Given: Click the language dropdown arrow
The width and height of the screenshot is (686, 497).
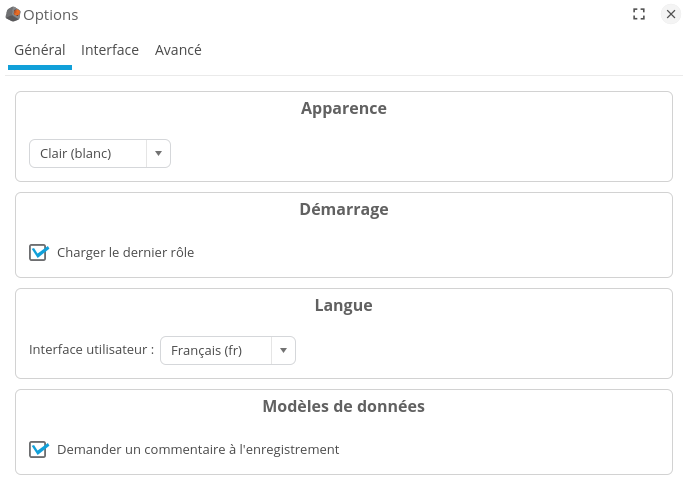Looking at the screenshot, I should (283, 351).
